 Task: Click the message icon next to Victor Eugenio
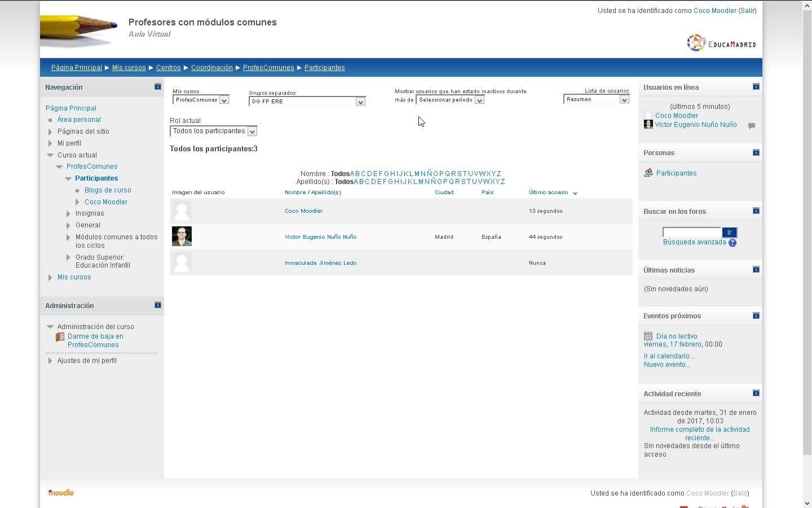(x=752, y=126)
